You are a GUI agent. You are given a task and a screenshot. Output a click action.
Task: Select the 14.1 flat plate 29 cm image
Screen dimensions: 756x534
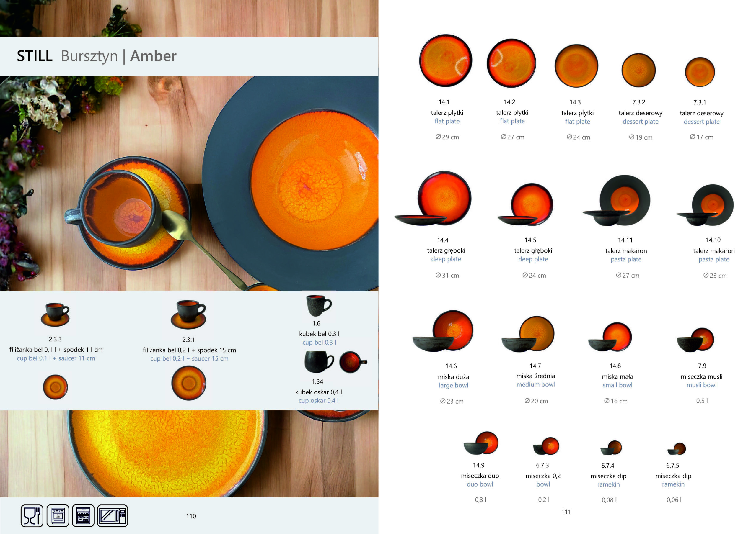click(446, 60)
